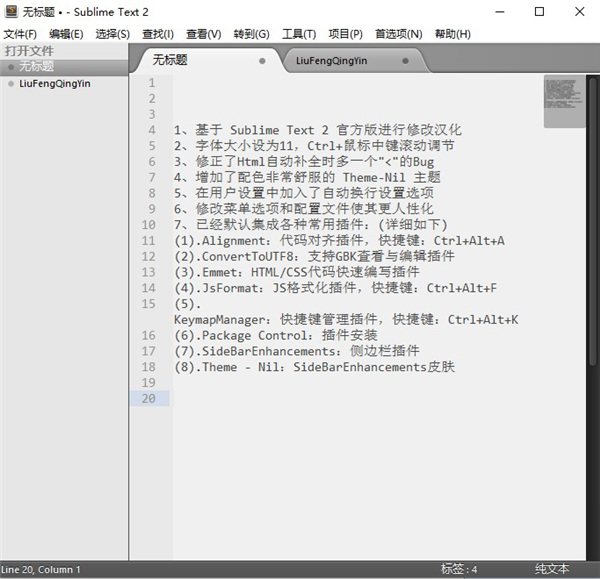Click line number 1 in the gutter
This screenshot has height=579, width=600.
[x=152, y=83]
